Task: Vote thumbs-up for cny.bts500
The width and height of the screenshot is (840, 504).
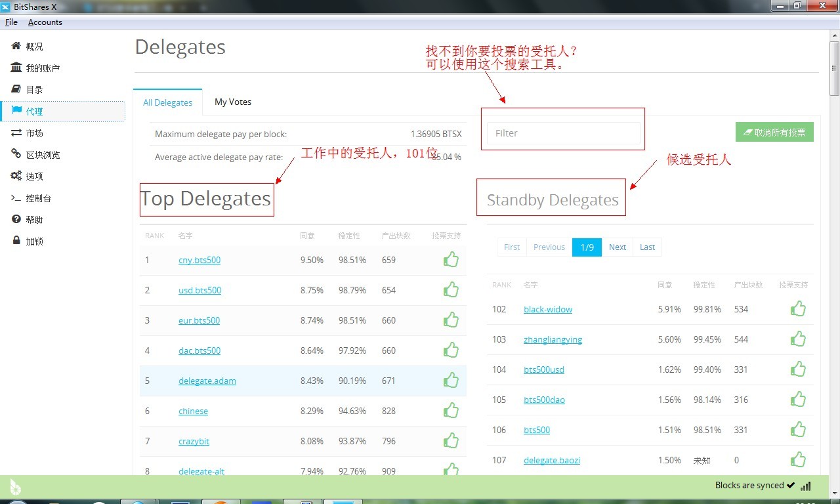Action: (451, 259)
